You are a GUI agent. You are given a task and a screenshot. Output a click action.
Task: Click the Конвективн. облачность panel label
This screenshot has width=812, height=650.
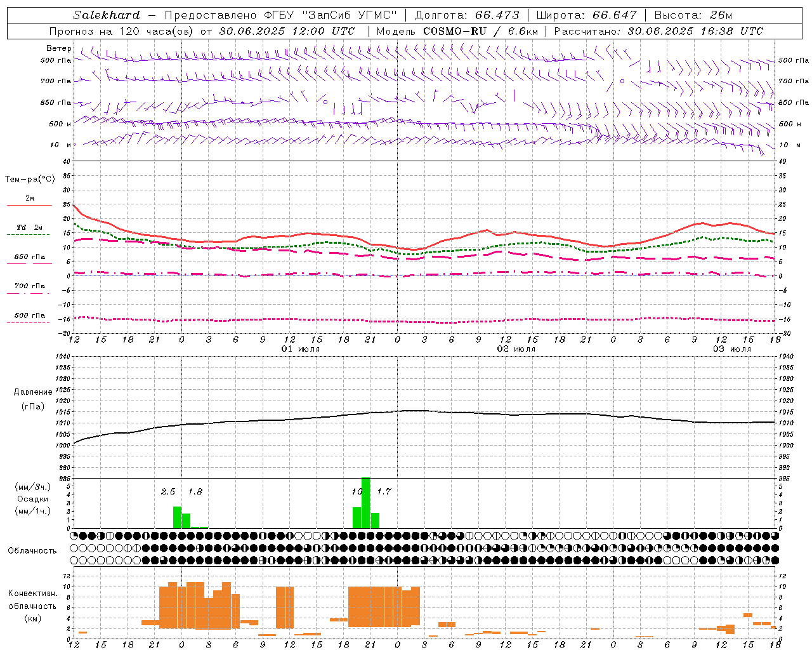coord(33,600)
